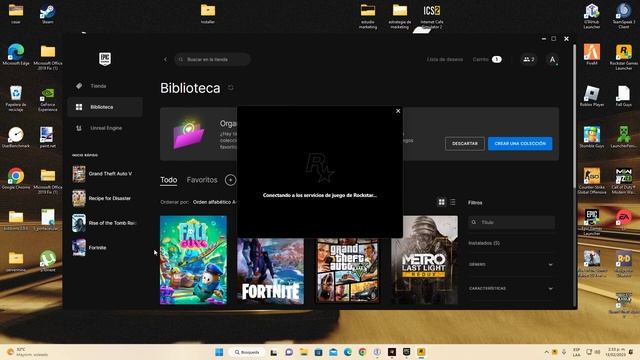Open Fall Guys game cover

(193, 260)
